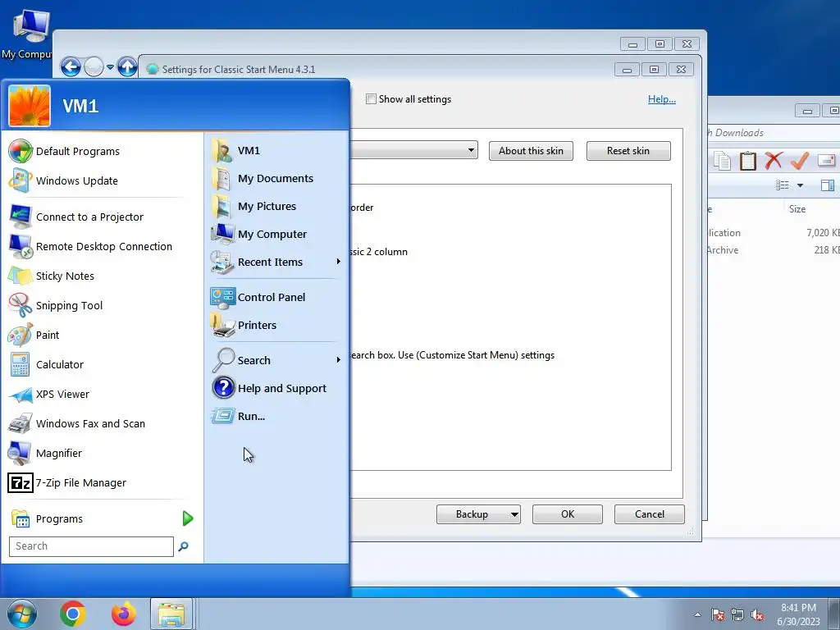Enable Show all settings checkbox
This screenshot has width=840, height=630.
(371, 99)
